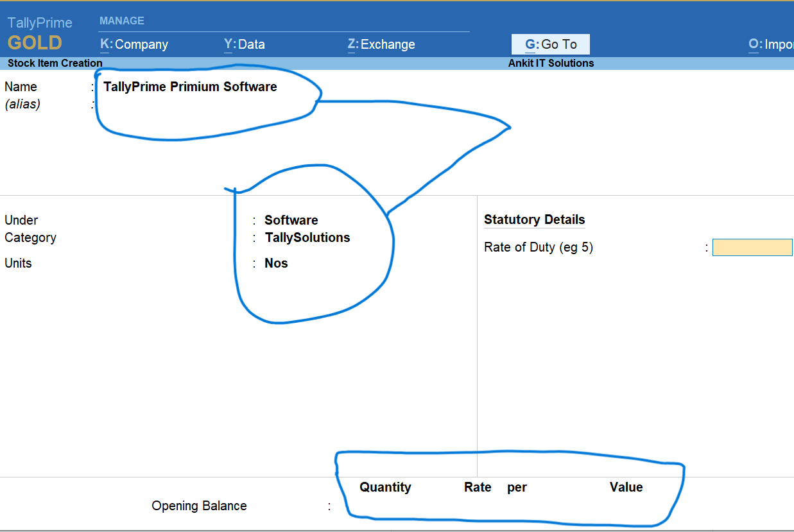Click the Quantity column header

tap(385, 487)
